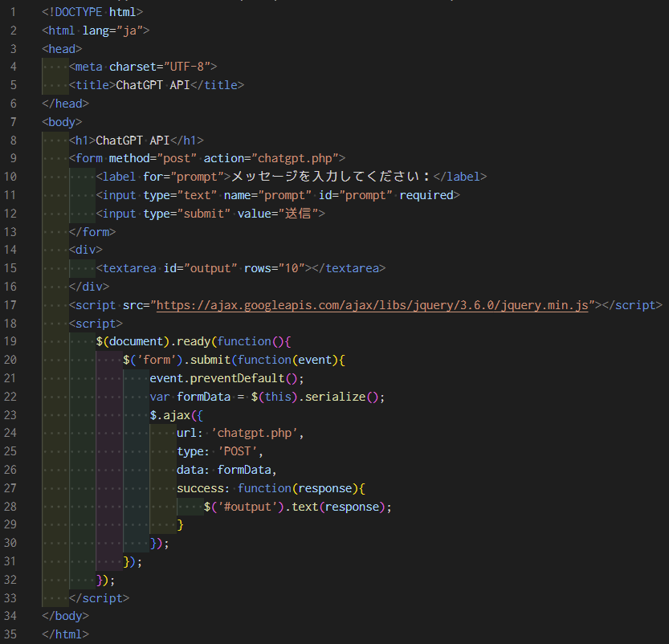Click the h1 heading text ChatGPT API
Image resolution: width=669 pixels, height=644 pixels.
click(x=133, y=141)
